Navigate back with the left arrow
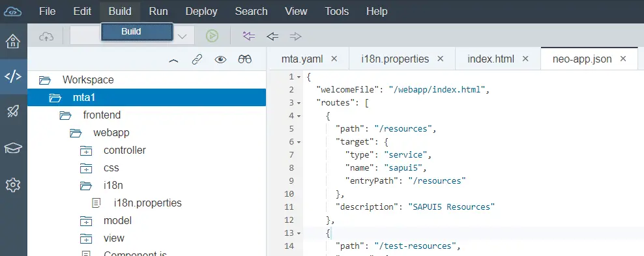The image size is (644, 256). (272, 36)
